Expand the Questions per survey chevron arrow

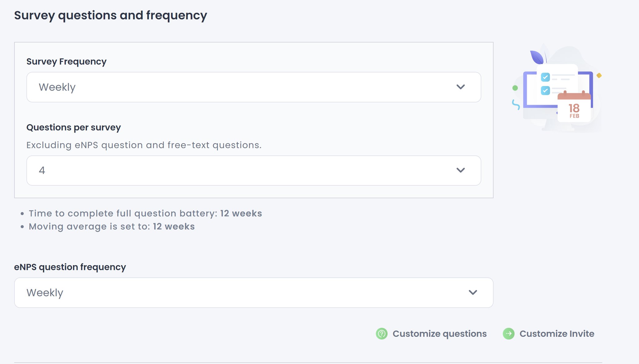click(x=461, y=170)
